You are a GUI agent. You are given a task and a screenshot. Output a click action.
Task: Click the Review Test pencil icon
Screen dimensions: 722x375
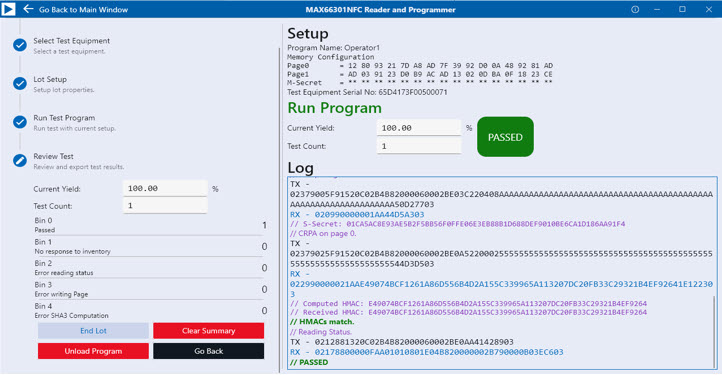(x=20, y=160)
